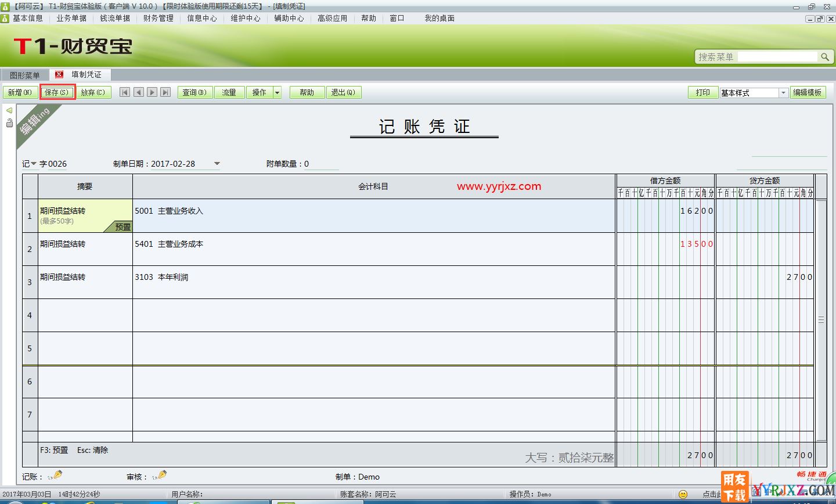The height and width of the screenshot is (504, 836).
Task: Click the lock icon in left sidebar
Action: click(x=9, y=123)
